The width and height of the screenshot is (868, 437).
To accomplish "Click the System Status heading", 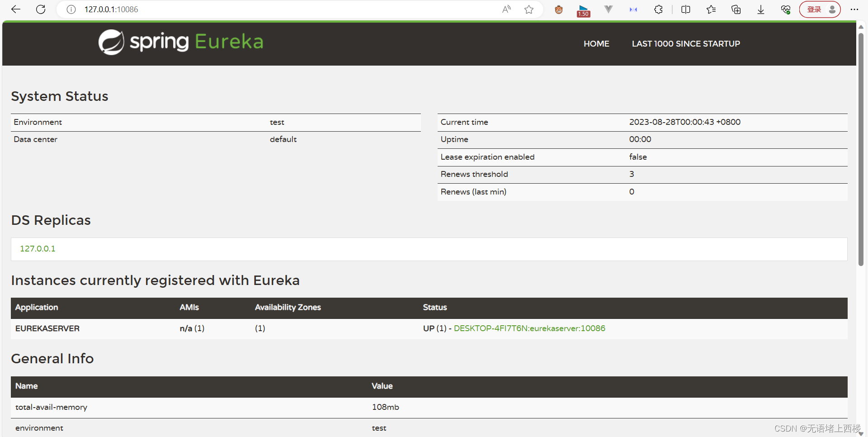I will click(x=60, y=96).
